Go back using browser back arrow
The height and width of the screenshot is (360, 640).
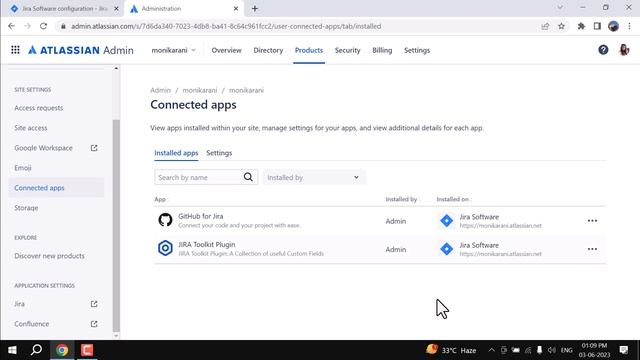pyautogui.click(x=11, y=26)
